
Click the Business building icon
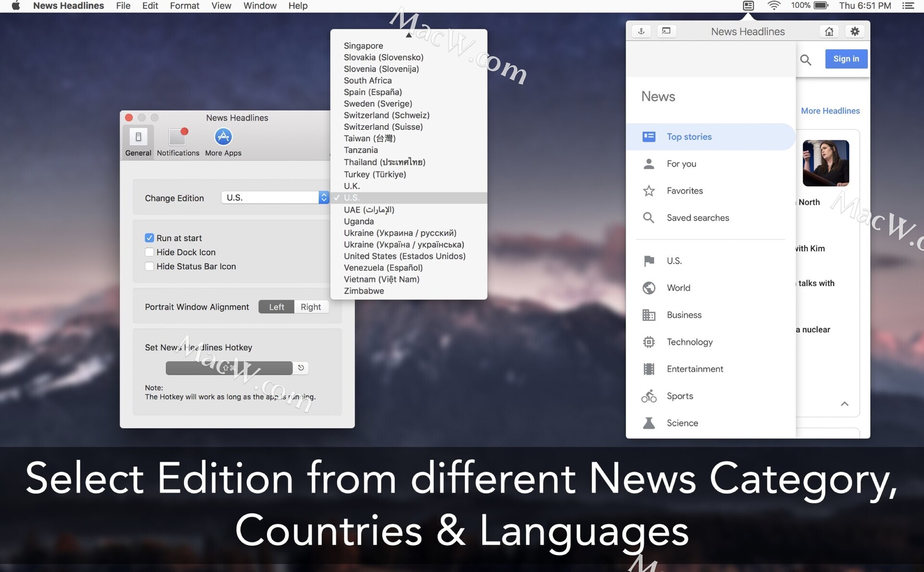coord(649,315)
